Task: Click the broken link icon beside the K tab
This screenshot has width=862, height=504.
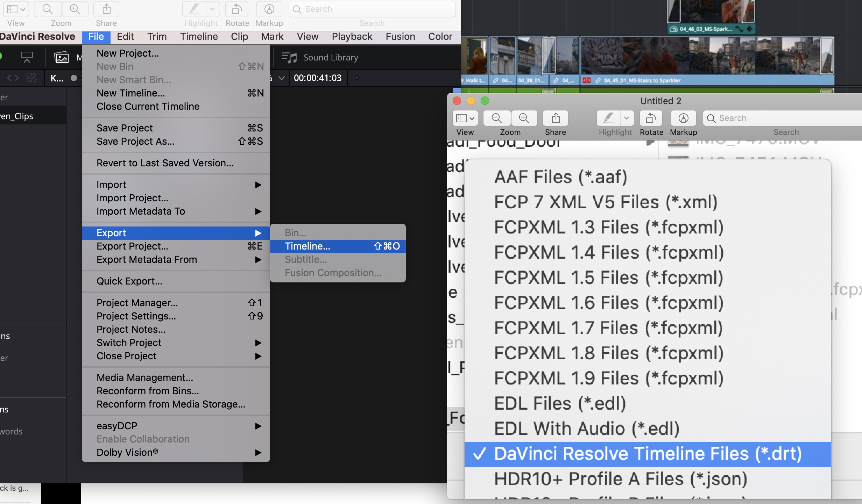Action: point(31,78)
